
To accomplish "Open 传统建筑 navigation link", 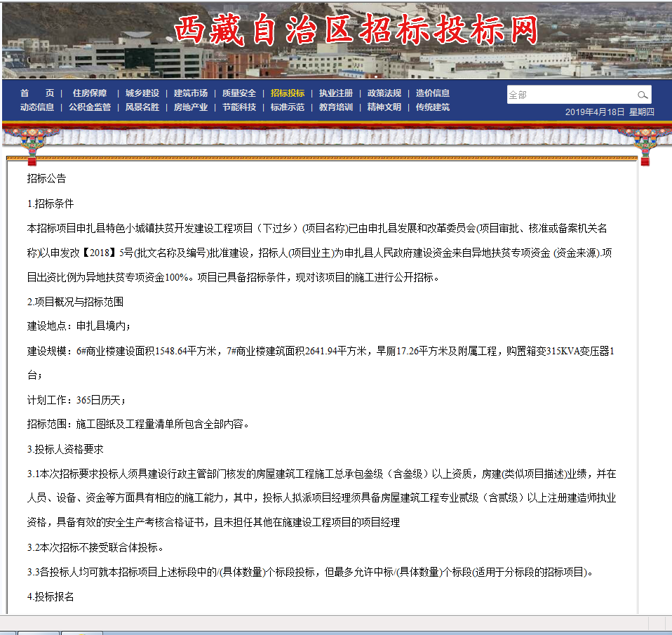I will [433, 107].
